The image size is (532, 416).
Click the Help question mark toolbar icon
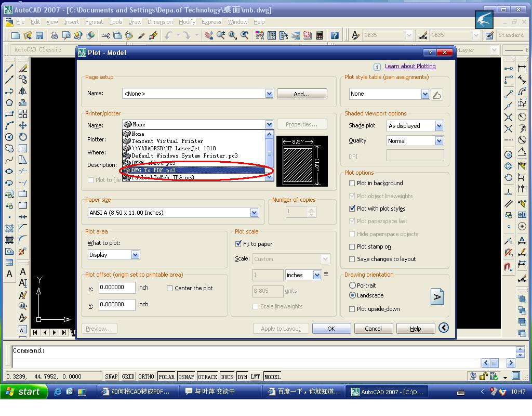[335, 35]
